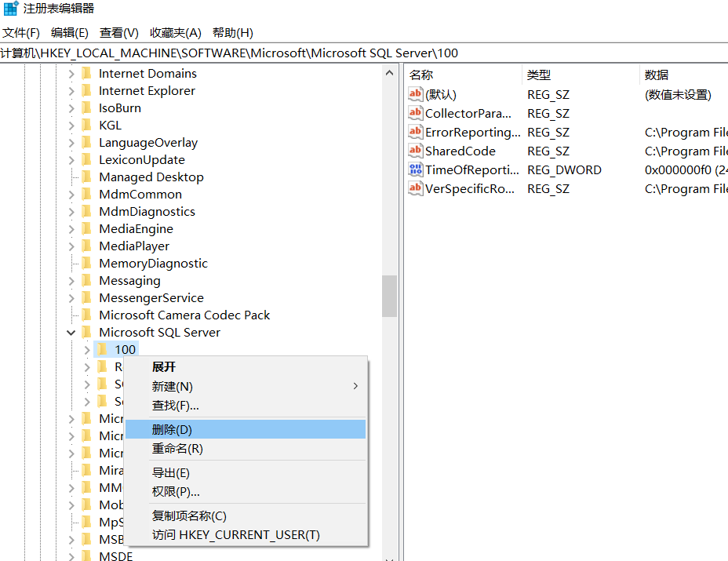Click the 类型 column header
This screenshot has width=728, height=561.
(581, 75)
